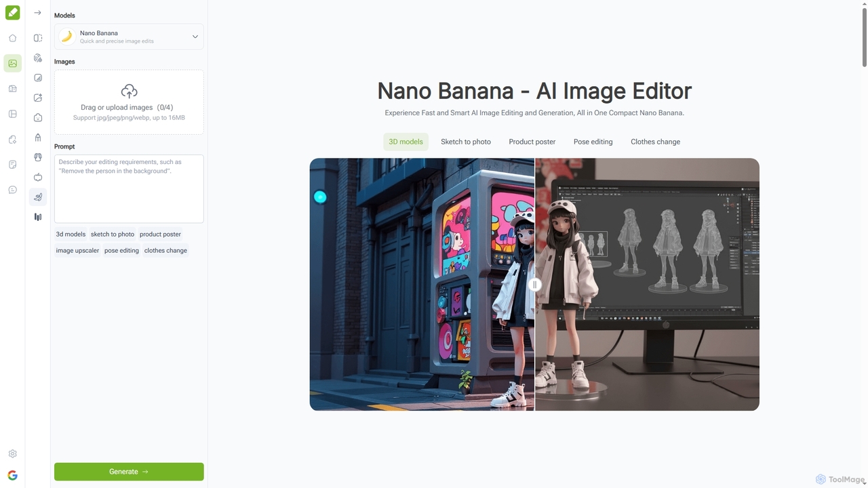Select the arch-shaped tool icon
868x488 pixels.
38,138
